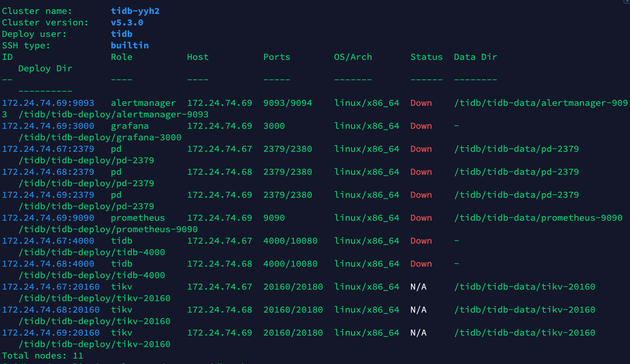Click the Total nodes: 11 line
Screen dimensions: 630x364
click(42, 356)
